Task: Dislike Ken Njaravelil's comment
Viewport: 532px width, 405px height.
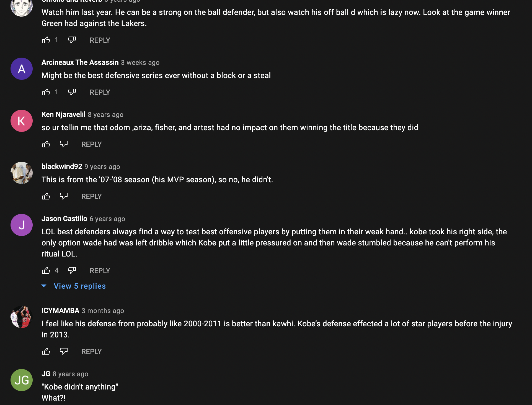Action: click(64, 144)
